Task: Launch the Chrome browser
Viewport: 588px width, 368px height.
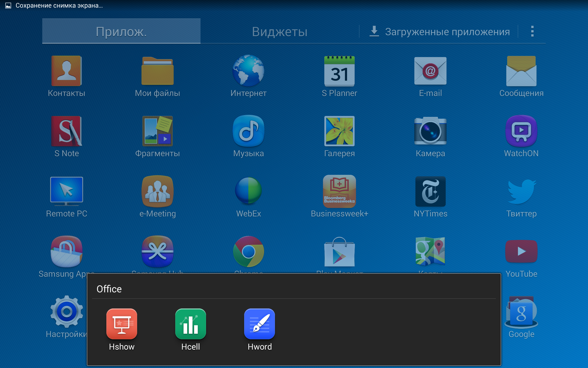Action: [248, 251]
